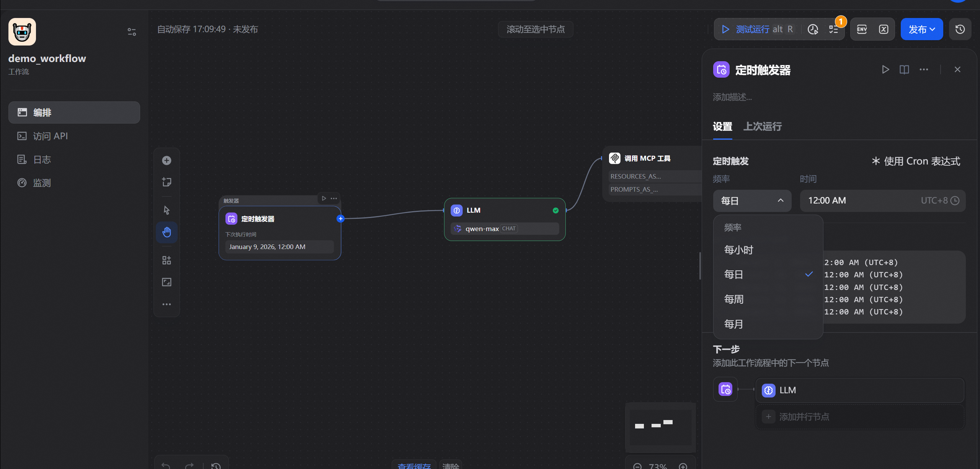The width and height of the screenshot is (980, 469).
Task: Click zoom in plus at 73%
Action: [x=683, y=466]
